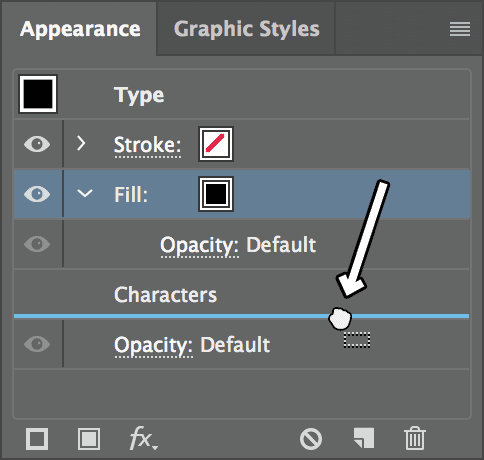Click the Type thumbnail at the top
The width and height of the screenshot is (484, 460).
pyautogui.click(x=38, y=94)
